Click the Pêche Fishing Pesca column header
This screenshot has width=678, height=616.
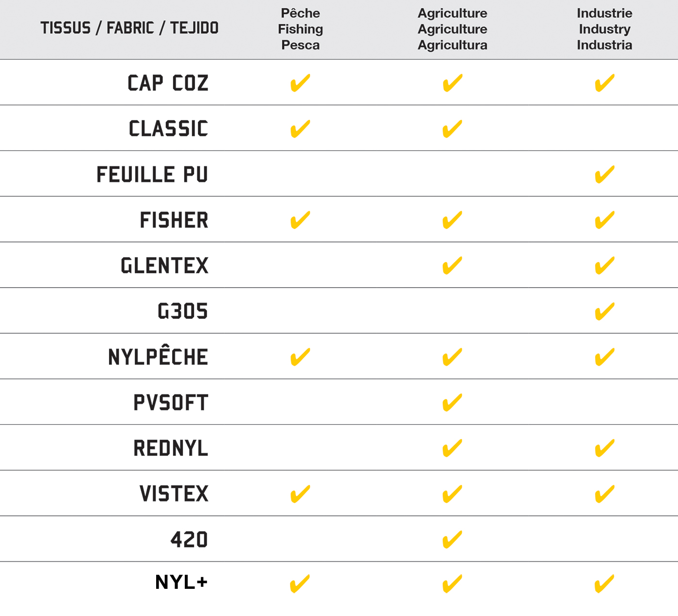click(300, 29)
